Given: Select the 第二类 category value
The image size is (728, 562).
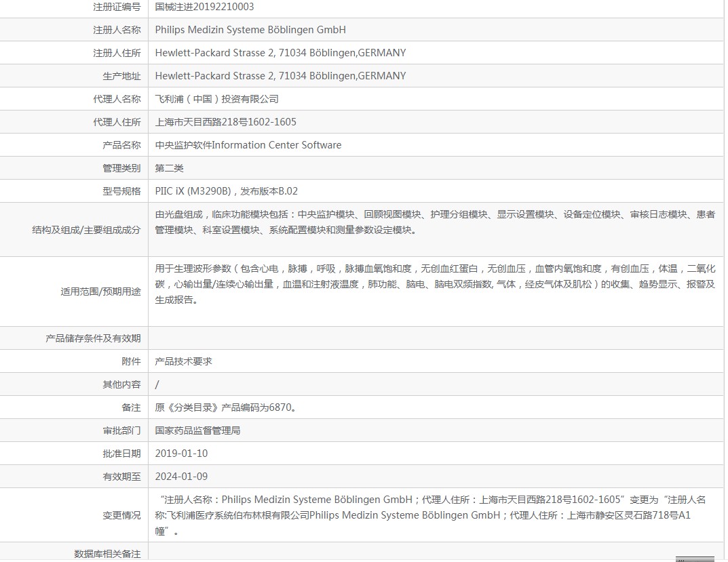Looking at the screenshot, I should [x=169, y=168].
